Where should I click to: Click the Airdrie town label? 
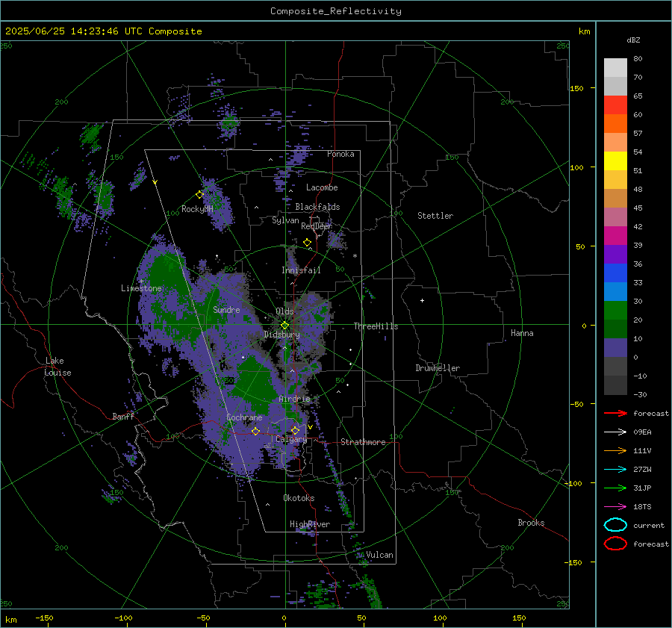pyautogui.click(x=294, y=399)
